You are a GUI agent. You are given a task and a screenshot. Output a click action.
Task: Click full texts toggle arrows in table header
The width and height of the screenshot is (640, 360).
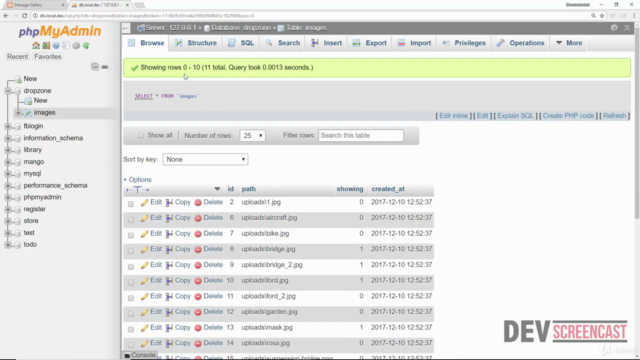(x=138, y=189)
